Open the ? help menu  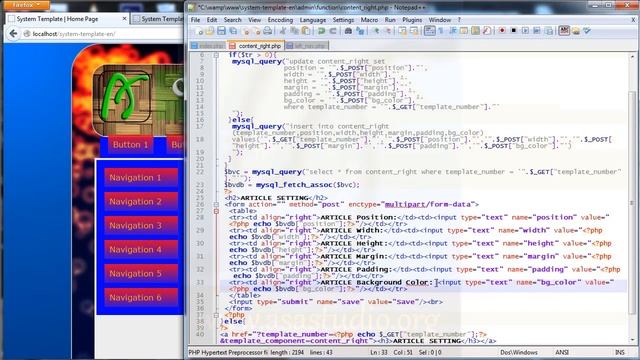459,20
